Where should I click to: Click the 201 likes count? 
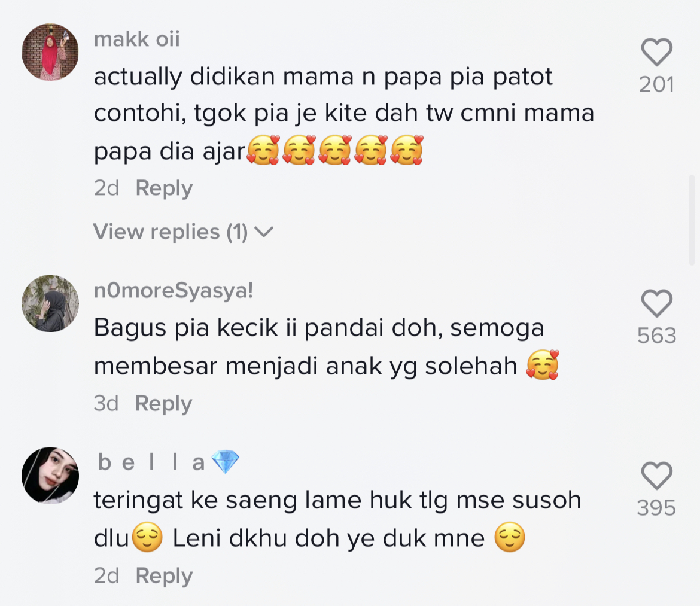tap(656, 85)
